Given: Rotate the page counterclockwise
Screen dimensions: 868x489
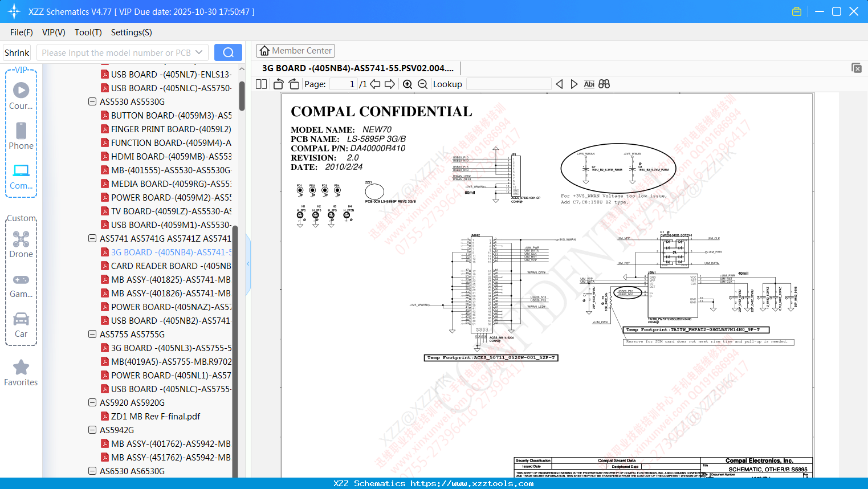Looking at the screenshot, I should pyautogui.click(x=279, y=84).
